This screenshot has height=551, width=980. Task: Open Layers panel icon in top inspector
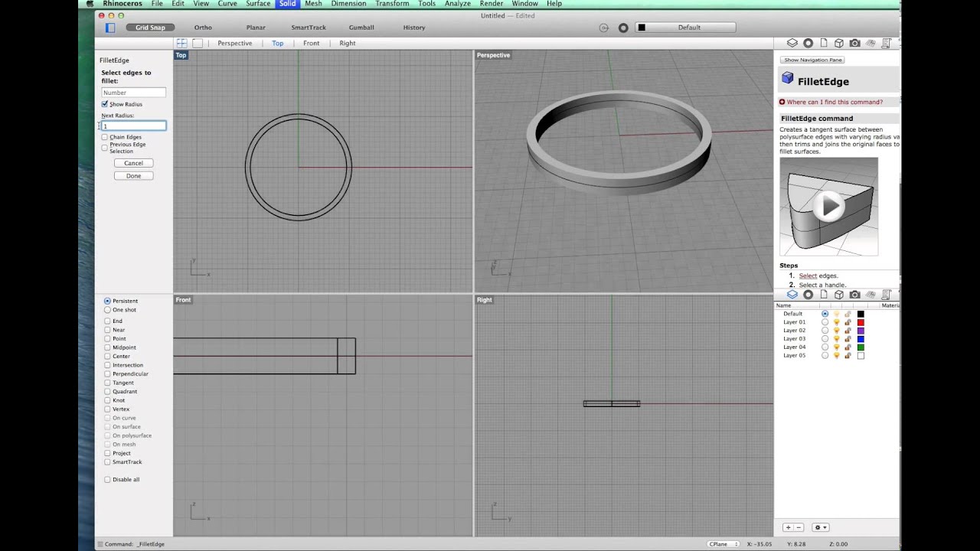[x=792, y=43]
